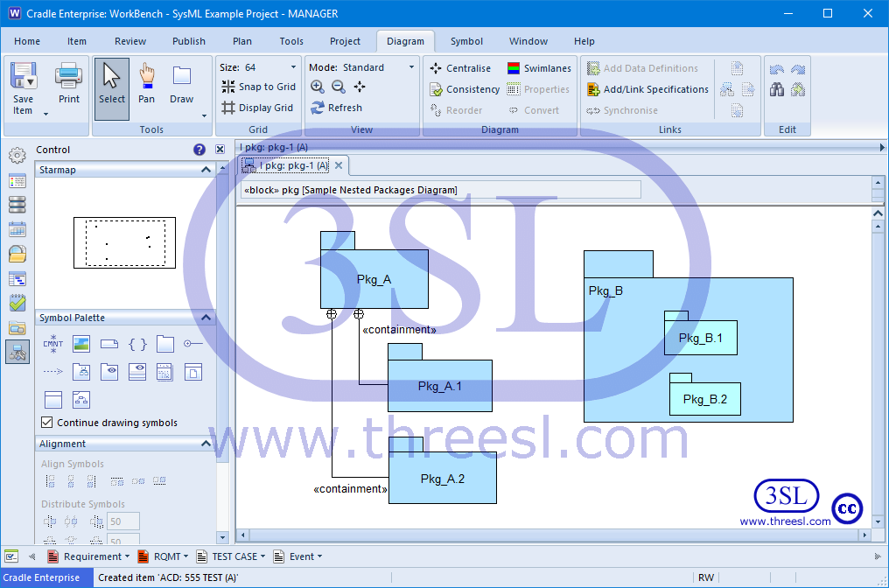The height and width of the screenshot is (588, 889).
Task: Select the curly braces constraint symbol
Action: pyautogui.click(x=137, y=344)
